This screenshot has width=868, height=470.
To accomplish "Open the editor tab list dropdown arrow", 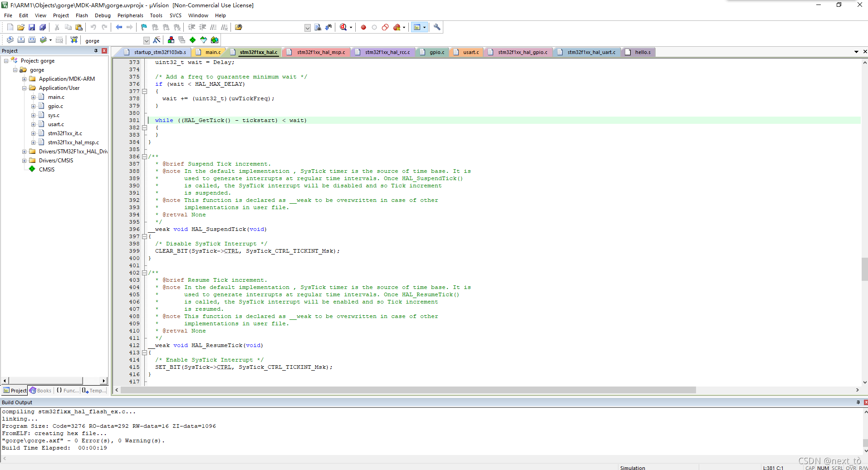I will pos(856,52).
